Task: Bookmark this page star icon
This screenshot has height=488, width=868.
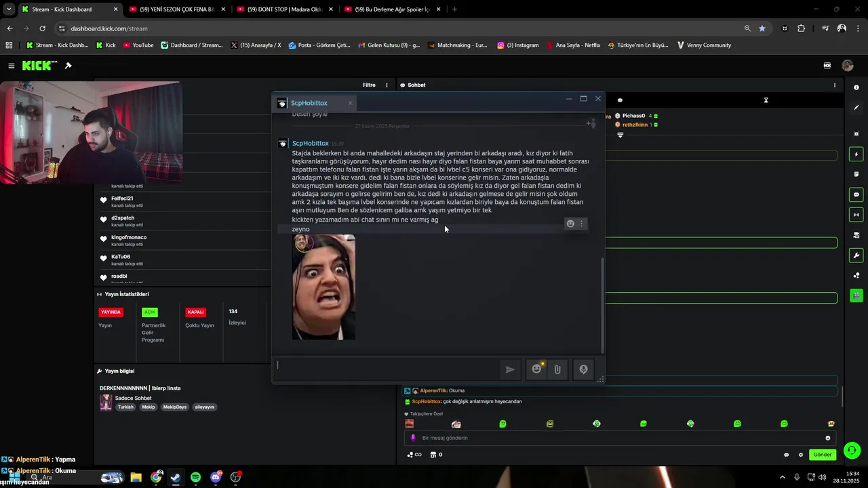Action: point(762,28)
